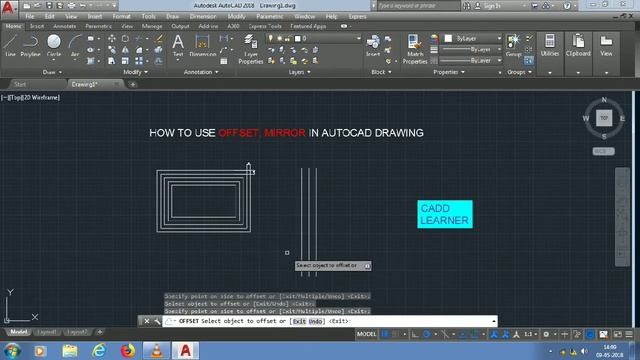Toggle ortho mode in status bar
This screenshot has height=360, width=640.
(415, 334)
